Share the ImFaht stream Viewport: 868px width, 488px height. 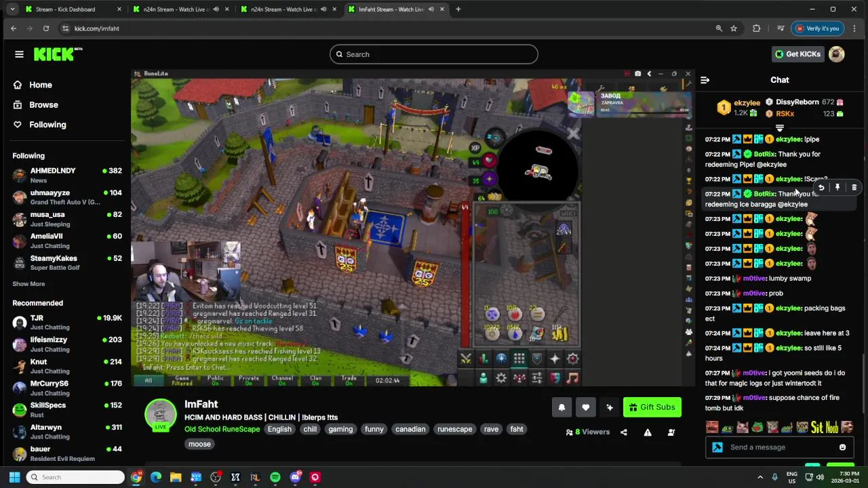click(624, 432)
